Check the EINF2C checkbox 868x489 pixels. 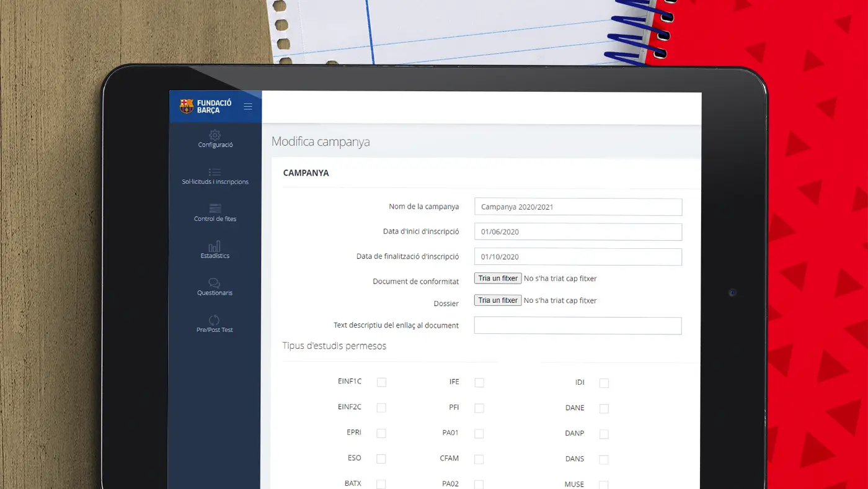click(x=381, y=408)
